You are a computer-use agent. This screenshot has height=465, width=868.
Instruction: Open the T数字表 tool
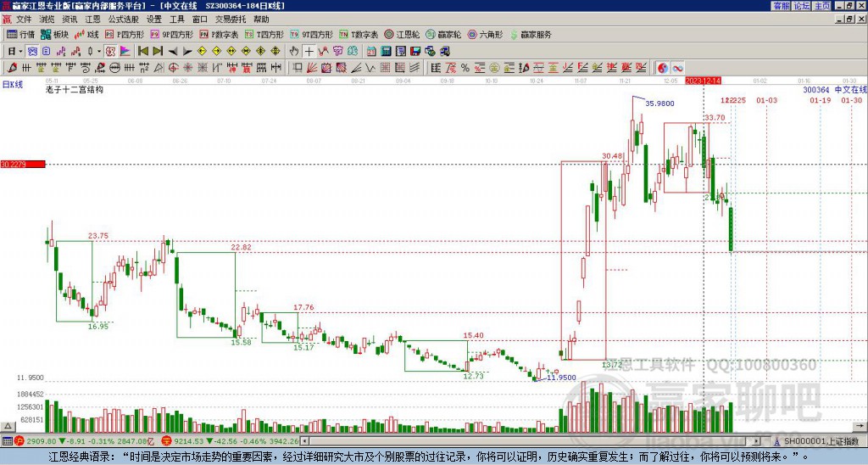pos(359,34)
